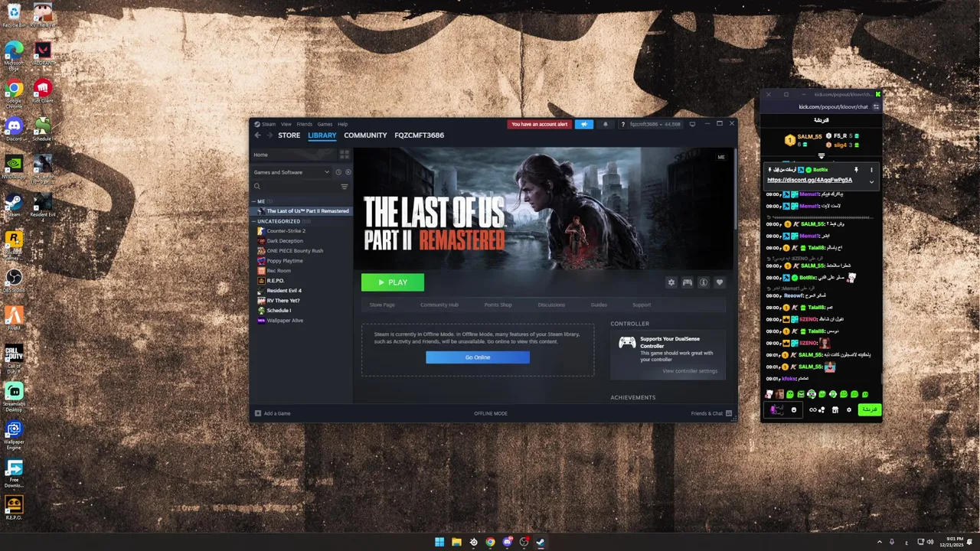
Task: Click Go Online button
Action: click(x=478, y=357)
